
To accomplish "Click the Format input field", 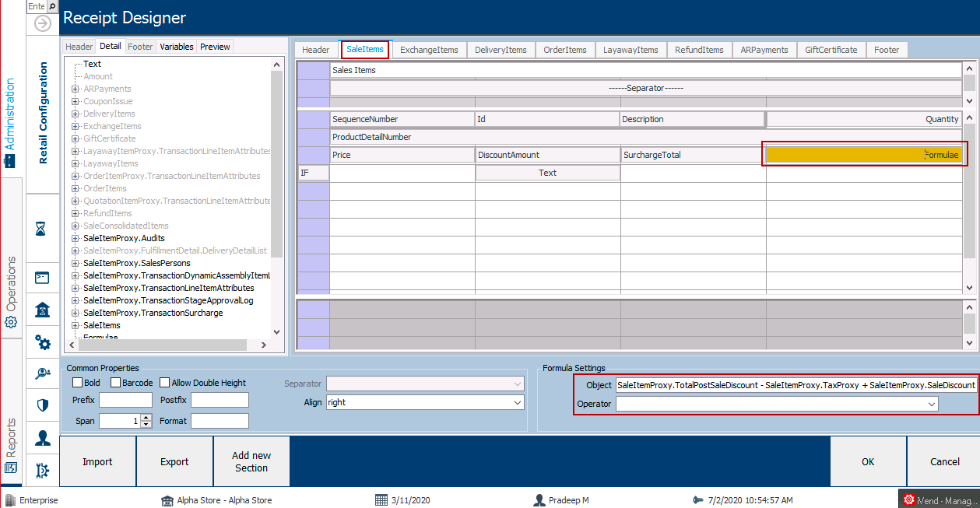I will [x=220, y=421].
